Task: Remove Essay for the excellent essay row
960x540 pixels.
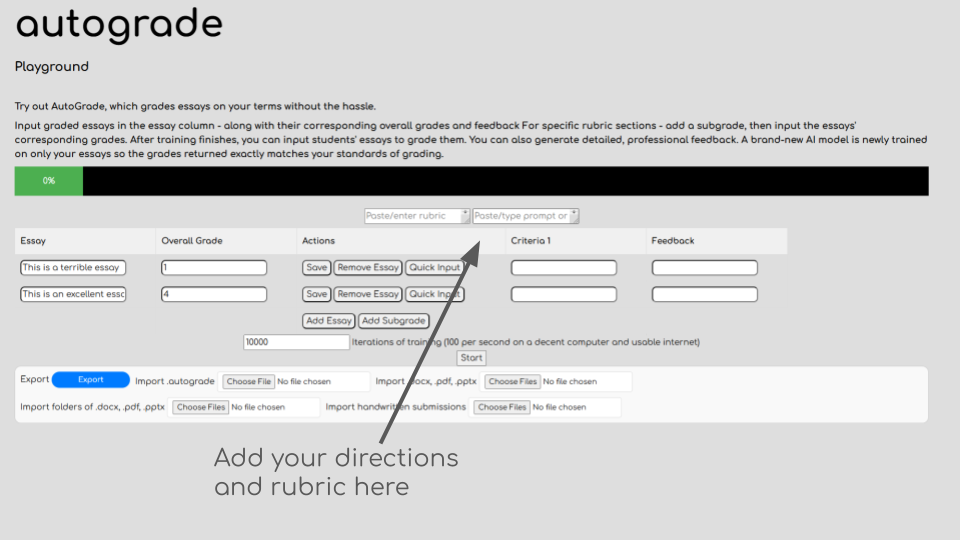Action: point(368,294)
